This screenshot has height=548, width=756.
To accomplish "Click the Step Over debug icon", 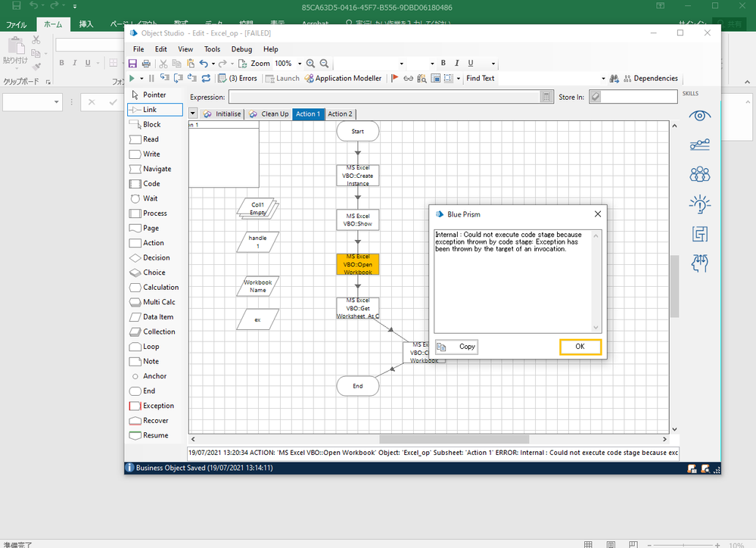I will click(x=179, y=78).
